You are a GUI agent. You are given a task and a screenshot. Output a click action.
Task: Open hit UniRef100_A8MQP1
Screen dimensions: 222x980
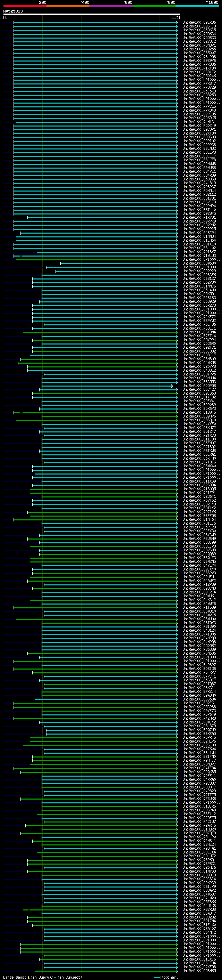(x=199, y=45)
